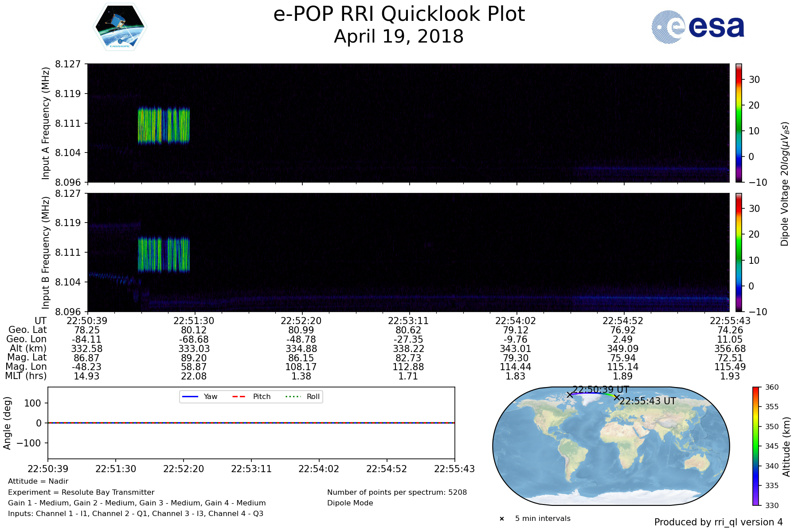Click the bright signal burst in Input B spectrogram
The height and width of the screenshot is (532, 798).
164,255
